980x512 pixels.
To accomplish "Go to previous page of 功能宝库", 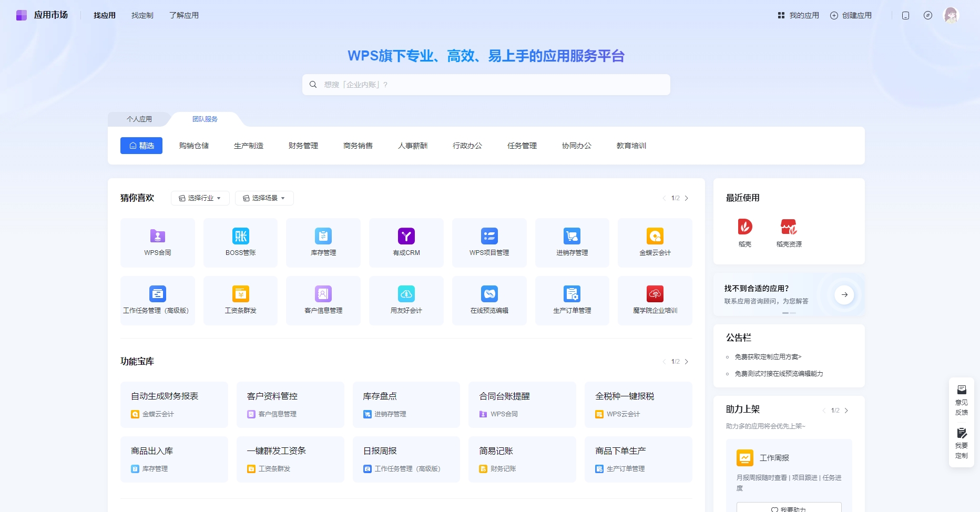I will [x=664, y=362].
